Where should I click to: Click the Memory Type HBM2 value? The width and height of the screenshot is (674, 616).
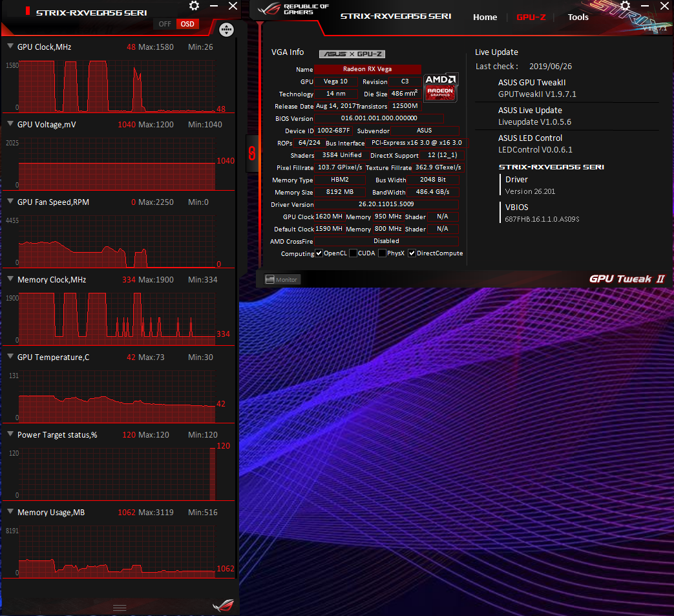339,180
